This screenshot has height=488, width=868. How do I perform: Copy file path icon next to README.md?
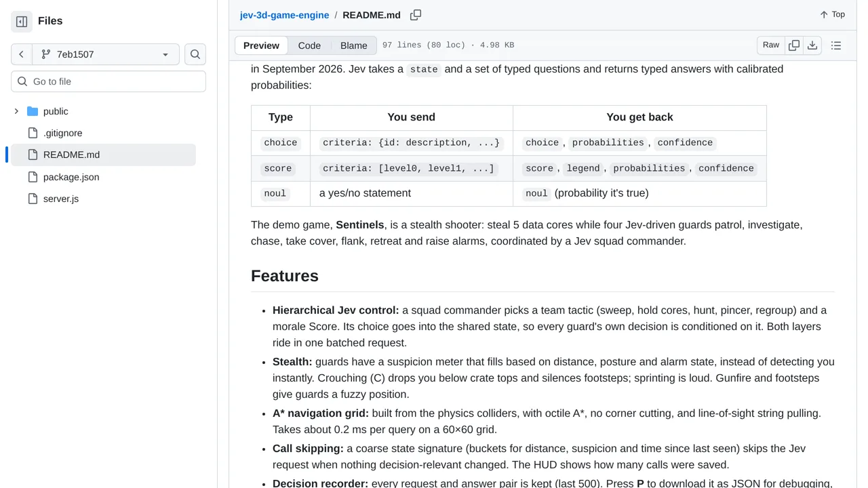(x=416, y=15)
